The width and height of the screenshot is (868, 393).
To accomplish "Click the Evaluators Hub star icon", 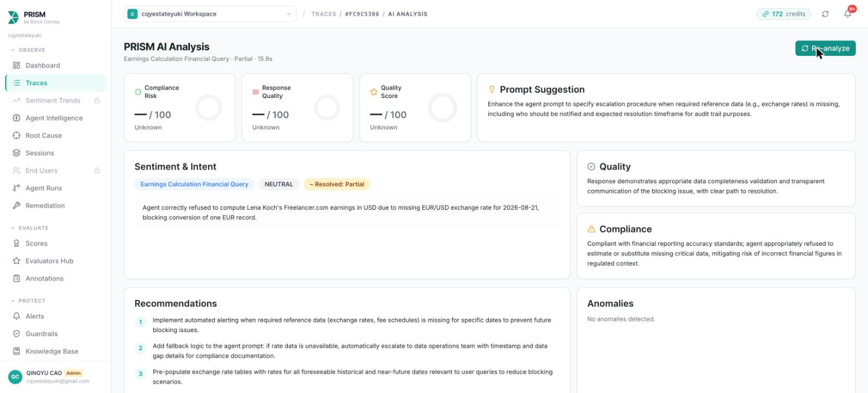I will coord(17,261).
